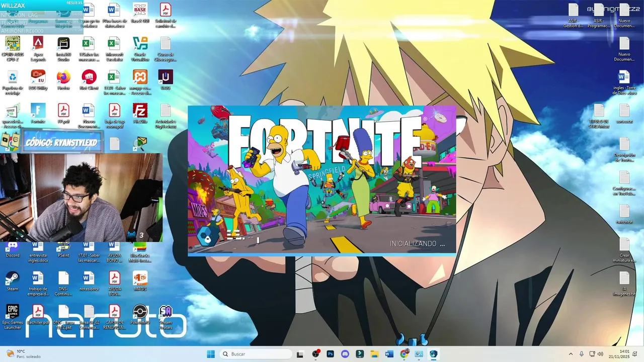
Task: Open the PSeInt desktop shortcut
Action: 63,250
